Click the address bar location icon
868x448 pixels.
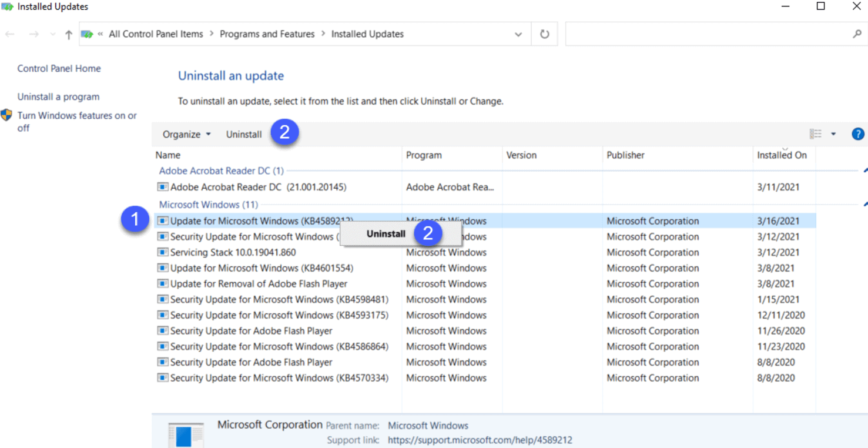coord(88,34)
